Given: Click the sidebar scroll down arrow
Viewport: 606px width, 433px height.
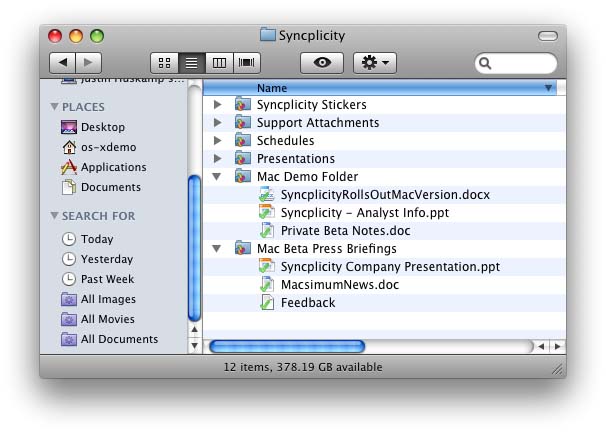Looking at the screenshot, I should click(194, 345).
